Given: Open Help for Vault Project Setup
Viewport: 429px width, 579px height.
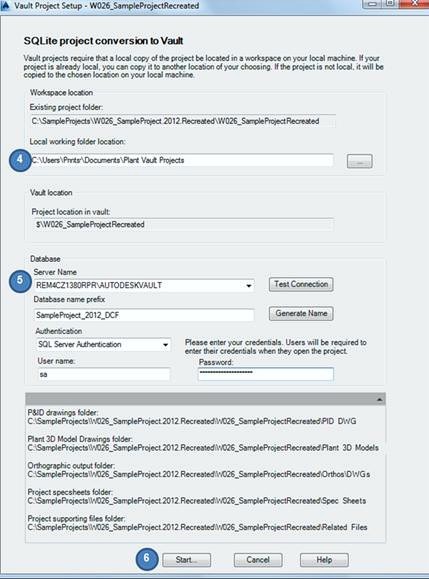Looking at the screenshot, I should coord(324,560).
